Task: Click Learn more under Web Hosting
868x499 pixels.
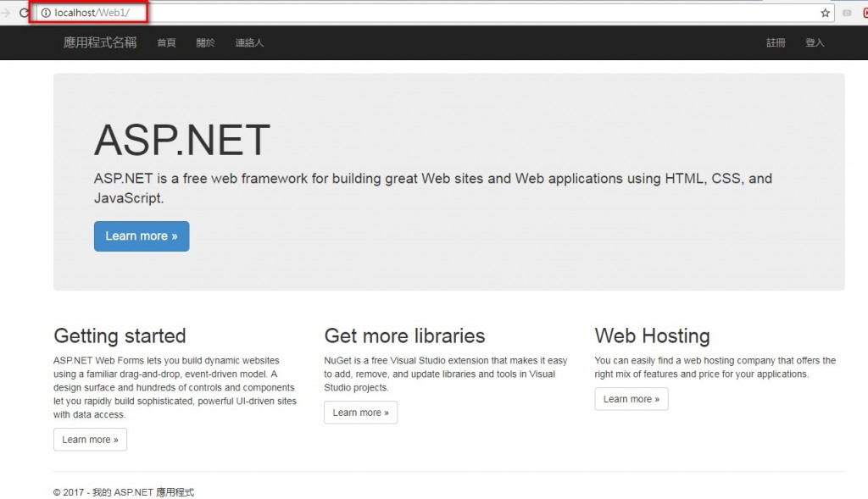Action: pos(632,399)
